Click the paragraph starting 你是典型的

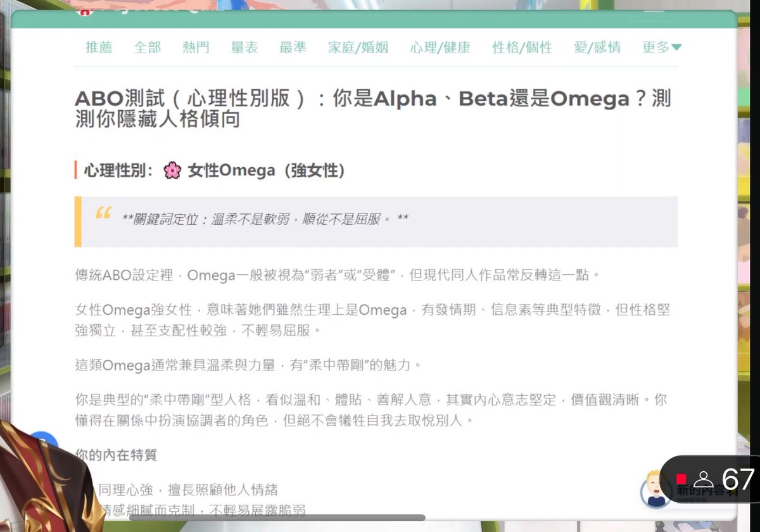(370, 410)
